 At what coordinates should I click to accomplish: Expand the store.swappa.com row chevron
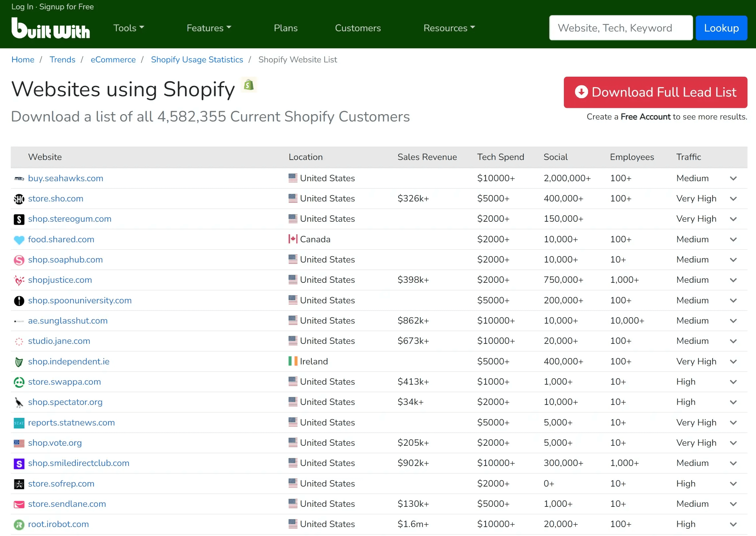[x=733, y=382]
